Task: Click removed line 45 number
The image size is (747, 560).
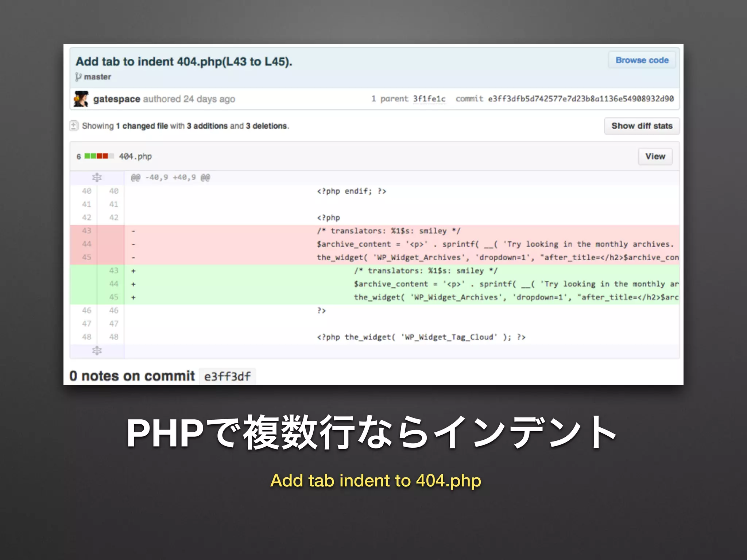Action: (x=86, y=257)
